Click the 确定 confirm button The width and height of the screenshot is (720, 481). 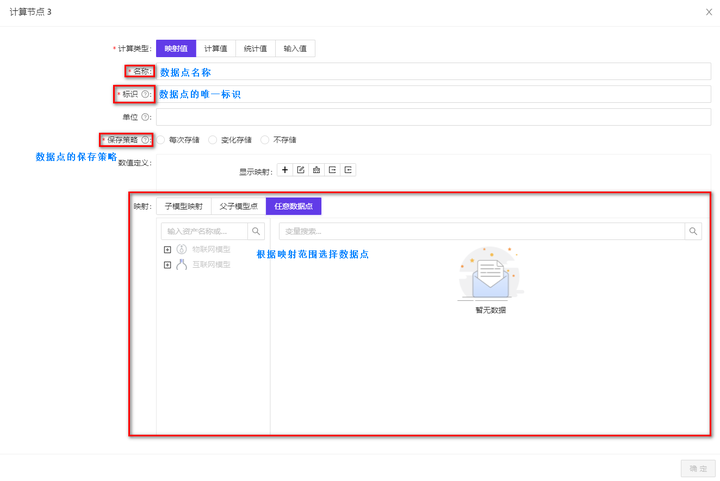pos(698,469)
